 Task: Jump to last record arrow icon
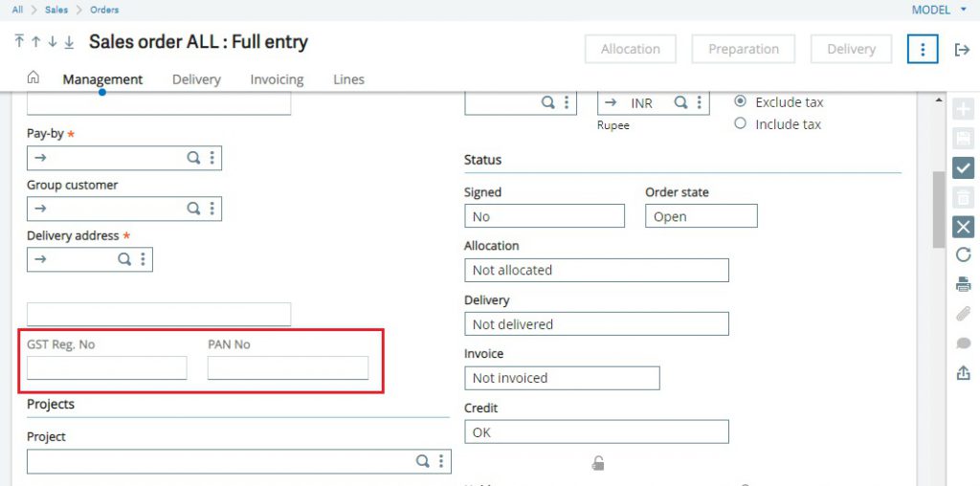coord(69,42)
